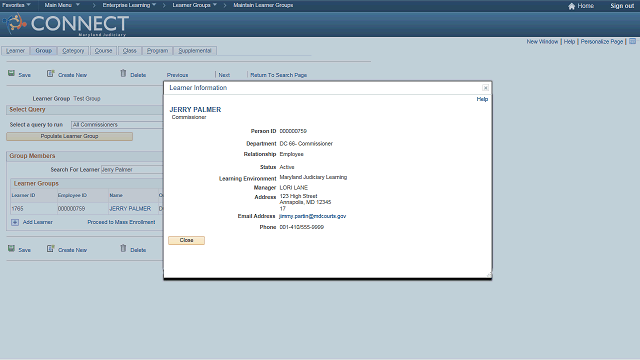Click the Create New icon in top toolbar
640x360 pixels.
(51, 73)
